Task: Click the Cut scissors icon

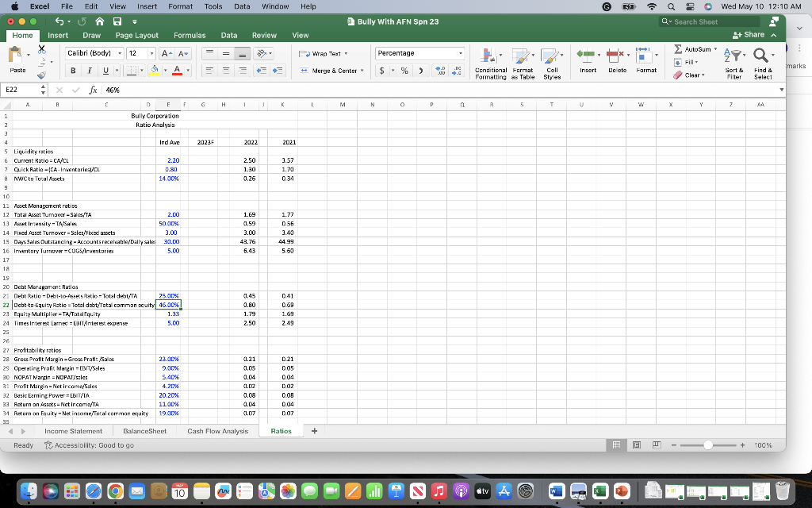Action: coord(42,48)
